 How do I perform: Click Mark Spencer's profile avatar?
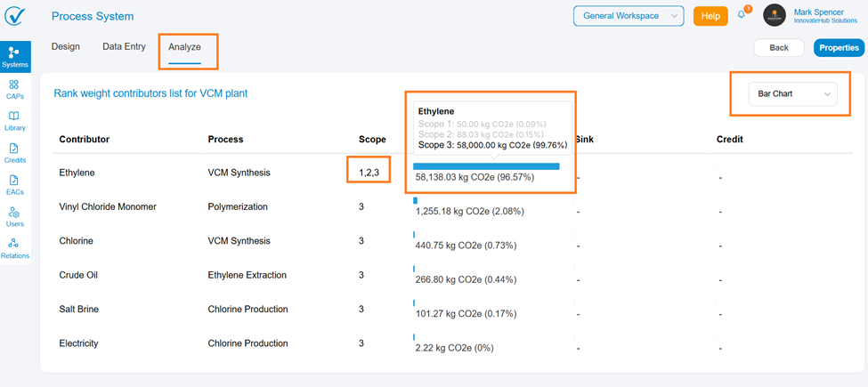point(775,16)
